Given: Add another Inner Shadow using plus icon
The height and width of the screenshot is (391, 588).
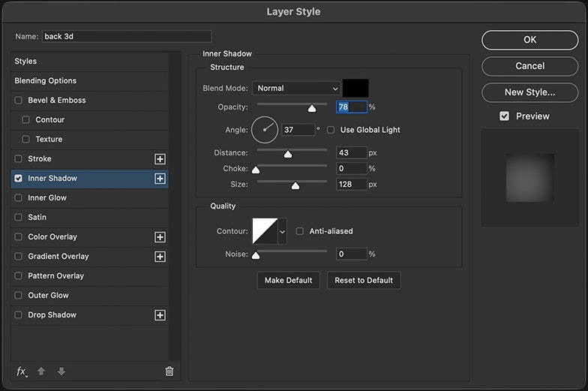Looking at the screenshot, I should pos(160,179).
